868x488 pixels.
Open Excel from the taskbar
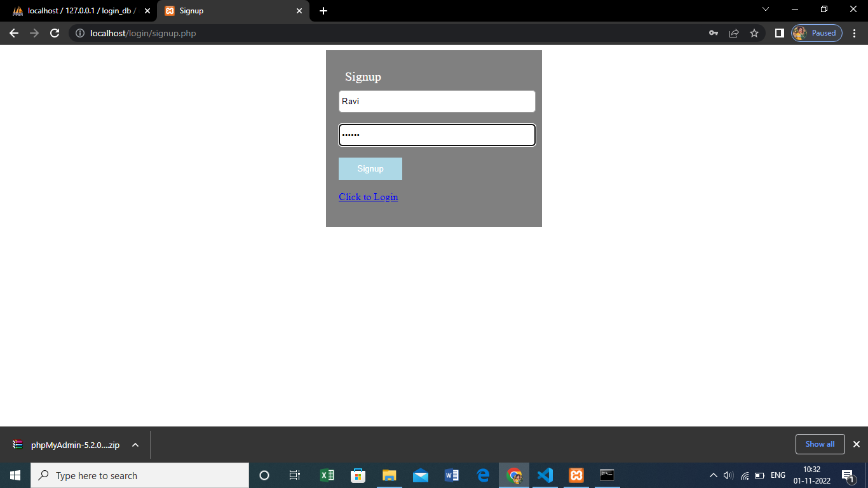[327, 475]
